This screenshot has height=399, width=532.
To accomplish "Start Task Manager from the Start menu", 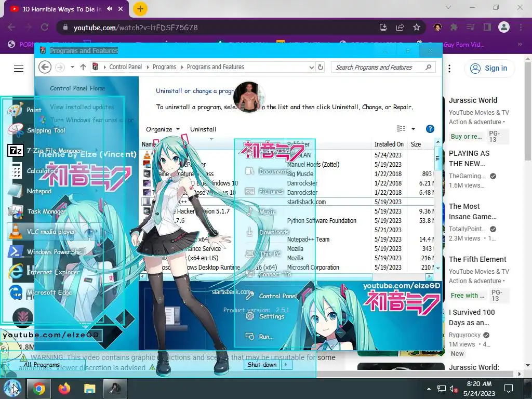I will pos(37,211).
